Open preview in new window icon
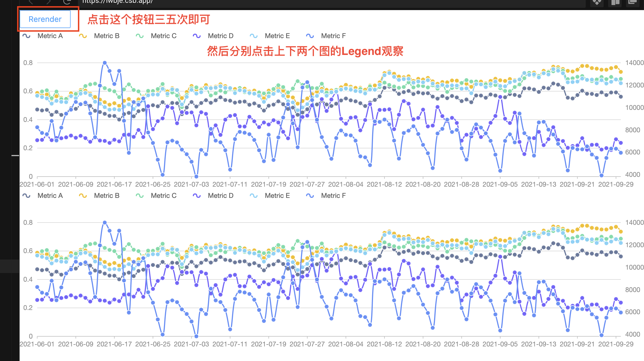 coord(633,2)
